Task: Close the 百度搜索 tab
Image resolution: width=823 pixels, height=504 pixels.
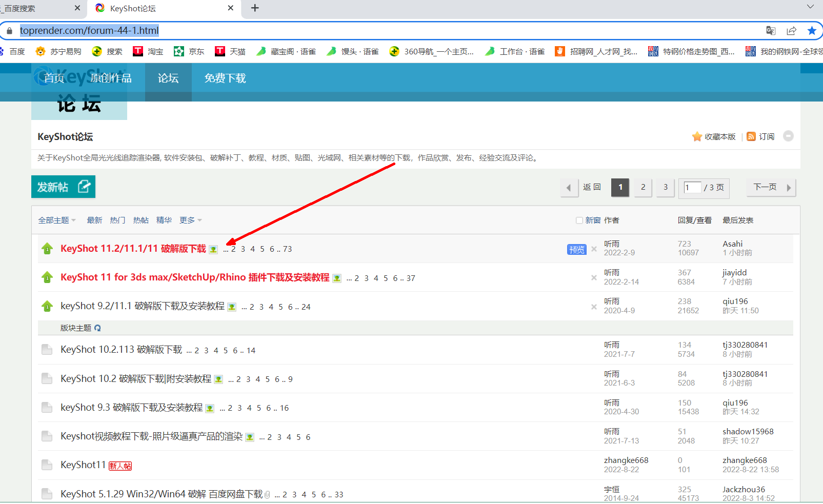Action: pos(77,8)
